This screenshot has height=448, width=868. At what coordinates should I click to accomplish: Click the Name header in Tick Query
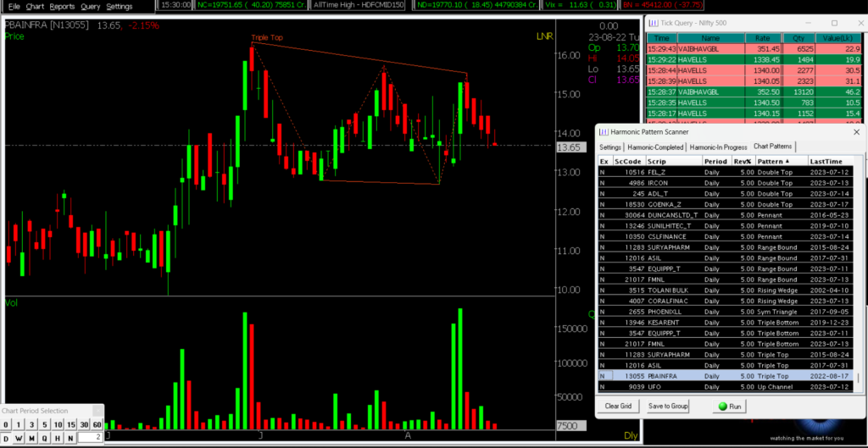point(710,38)
